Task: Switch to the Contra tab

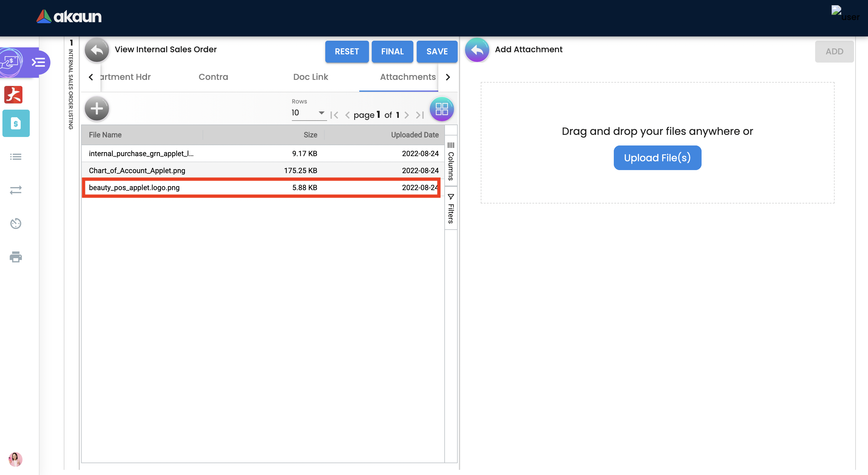Action: (213, 77)
